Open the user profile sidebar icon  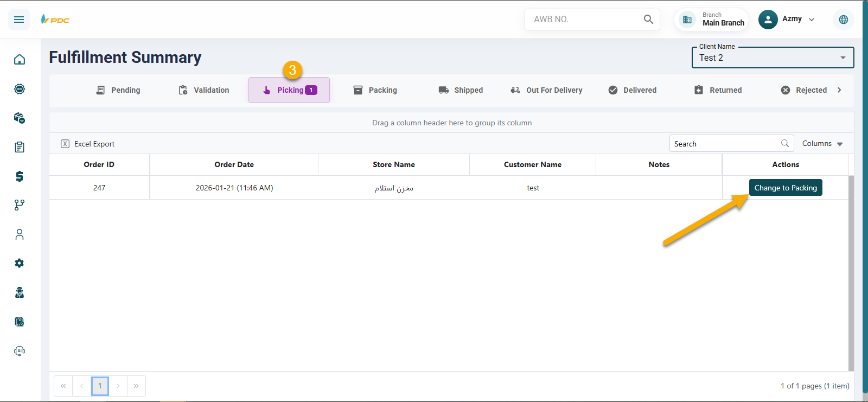pos(20,234)
